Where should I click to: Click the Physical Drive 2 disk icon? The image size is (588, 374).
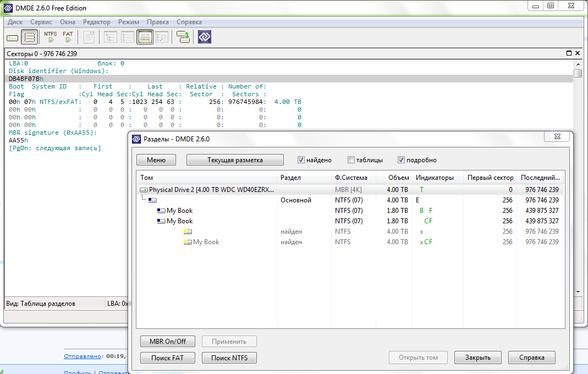(144, 190)
